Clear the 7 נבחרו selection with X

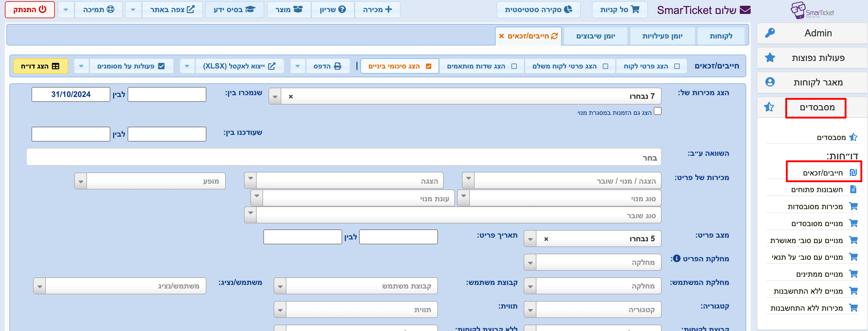click(x=290, y=97)
